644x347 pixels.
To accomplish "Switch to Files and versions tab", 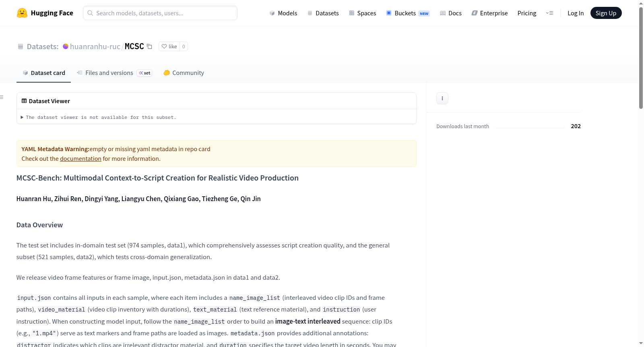I will click(x=114, y=73).
